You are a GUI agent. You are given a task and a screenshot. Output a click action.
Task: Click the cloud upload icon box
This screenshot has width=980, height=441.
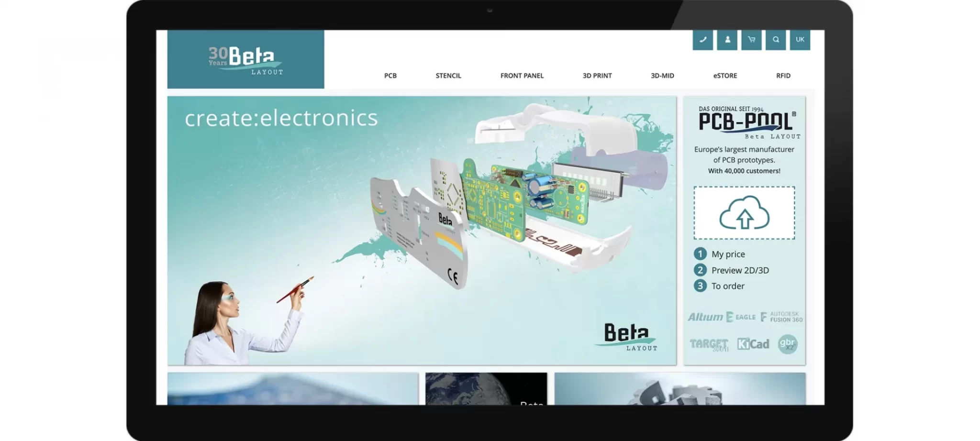point(744,213)
